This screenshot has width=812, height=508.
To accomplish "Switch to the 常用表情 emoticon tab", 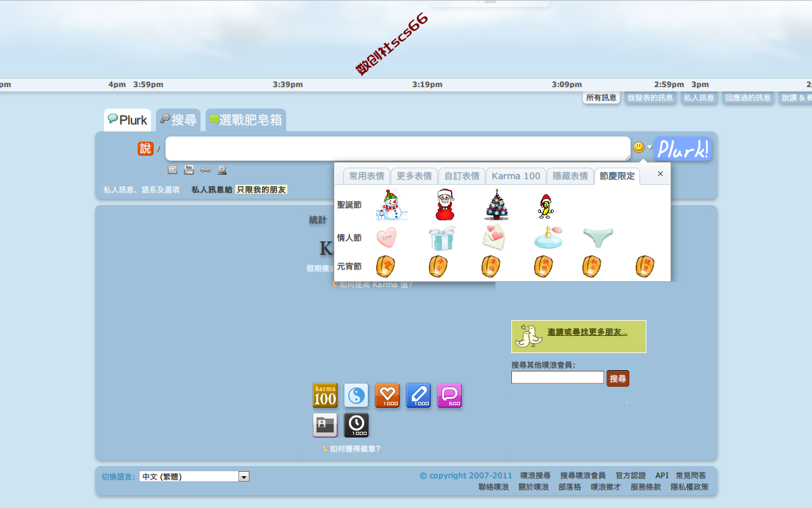I will [x=367, y=176].
